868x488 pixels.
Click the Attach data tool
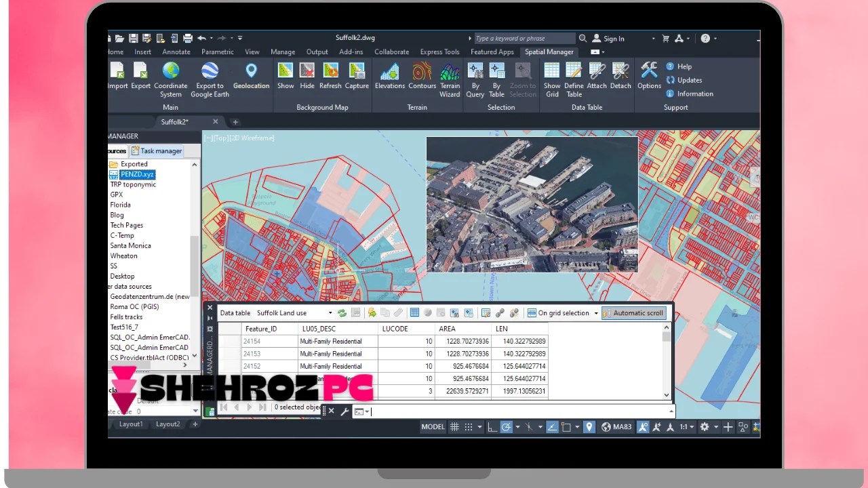[597, 75]
